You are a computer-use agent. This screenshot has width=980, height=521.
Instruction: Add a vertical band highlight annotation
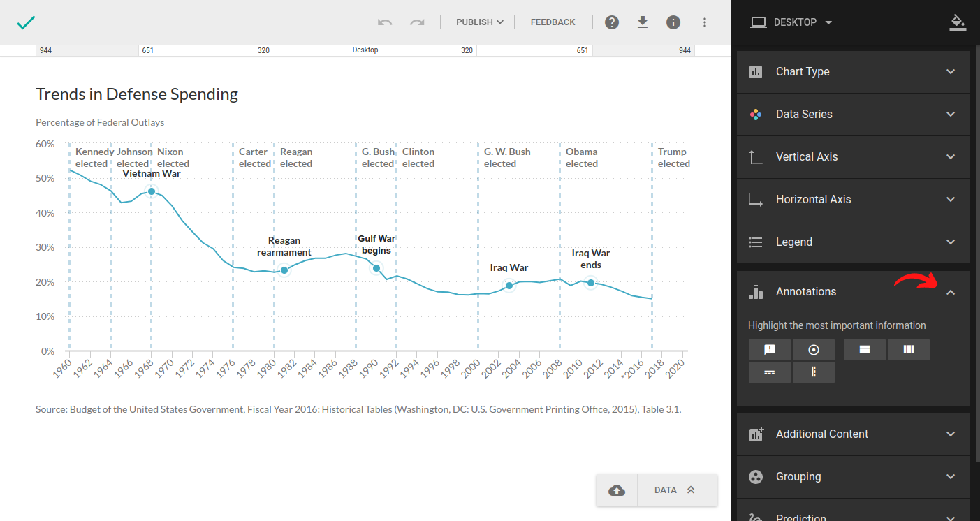tap(908, 350)
